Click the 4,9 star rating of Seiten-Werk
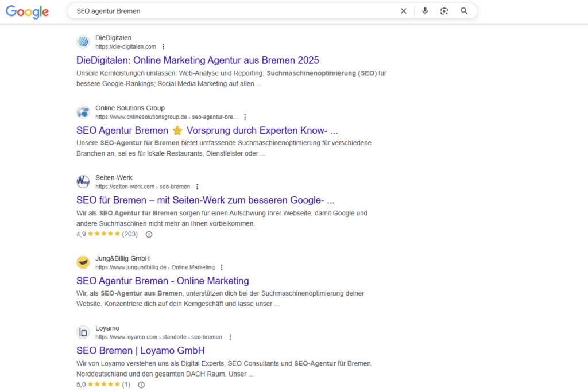 (107, 234)
